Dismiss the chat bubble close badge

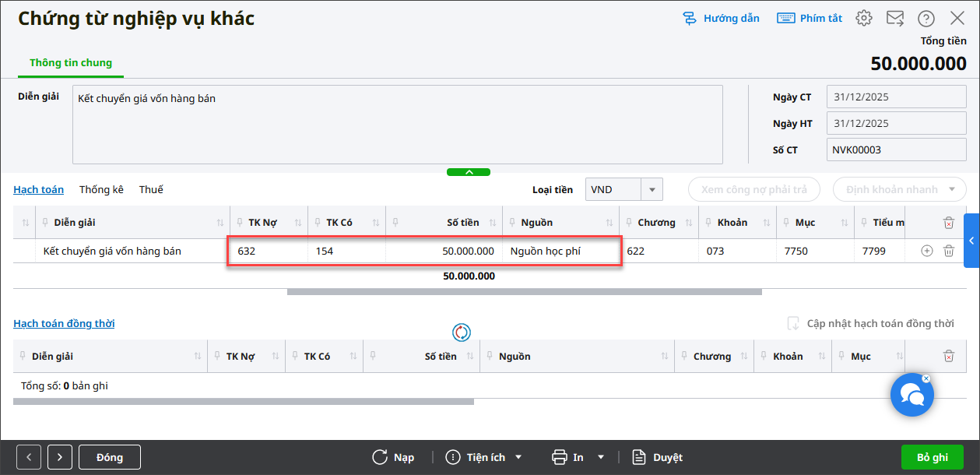coord(926,378)
